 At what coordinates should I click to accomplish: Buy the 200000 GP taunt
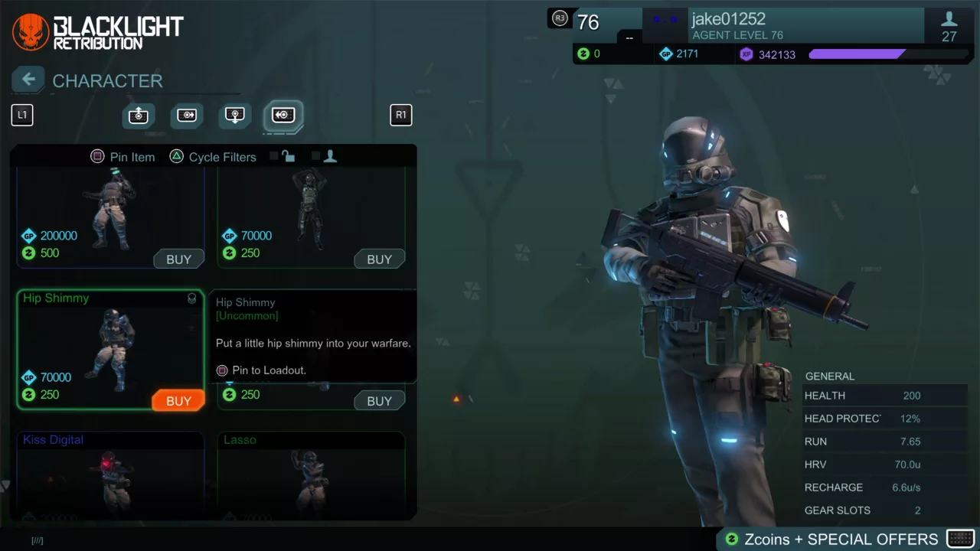click(178, 259)
